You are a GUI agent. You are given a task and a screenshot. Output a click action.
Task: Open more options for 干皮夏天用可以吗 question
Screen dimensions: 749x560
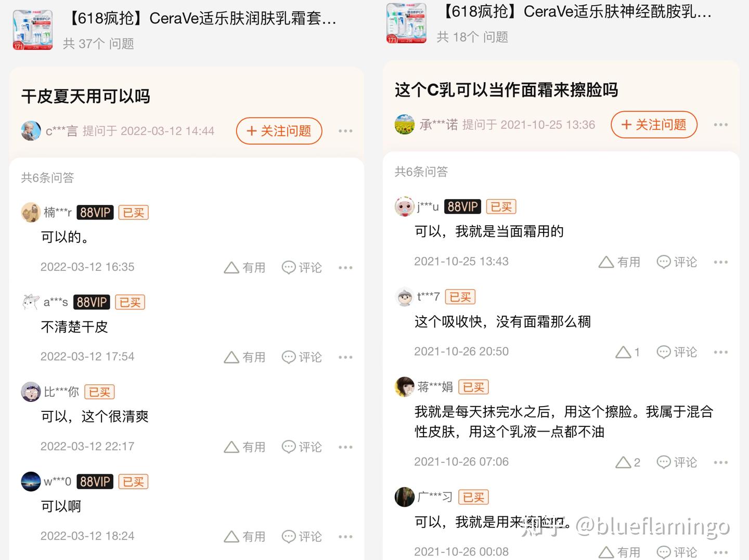pyautogui.click(x=345, y=131)
